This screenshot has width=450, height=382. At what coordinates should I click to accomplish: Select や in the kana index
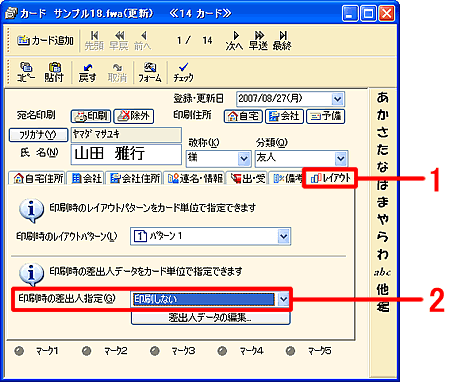(x=383, y=219)
